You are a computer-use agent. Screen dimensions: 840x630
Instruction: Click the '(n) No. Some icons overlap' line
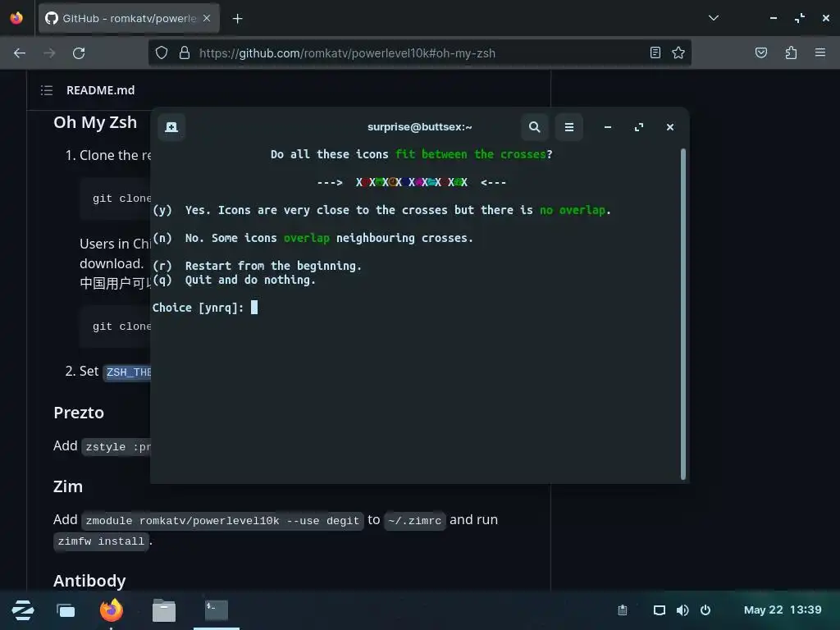tap(313, 238)
